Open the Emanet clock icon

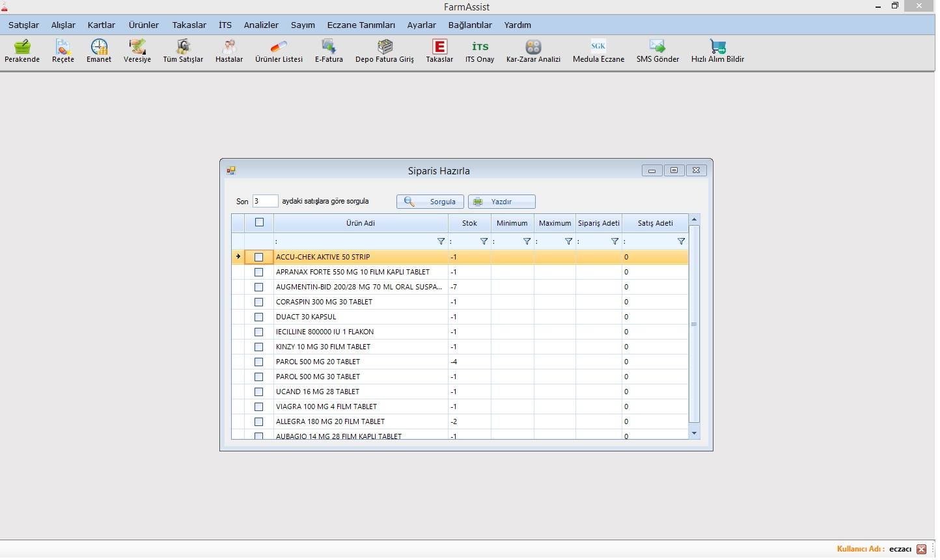pos(99,47)
